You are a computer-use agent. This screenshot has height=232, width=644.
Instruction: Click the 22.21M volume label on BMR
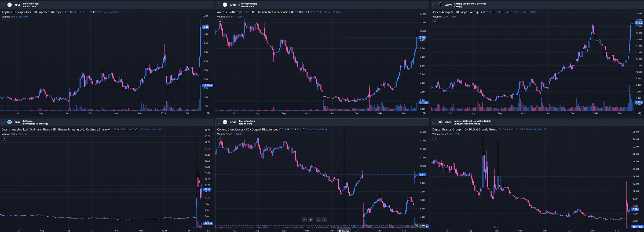(x=208, y=223)
